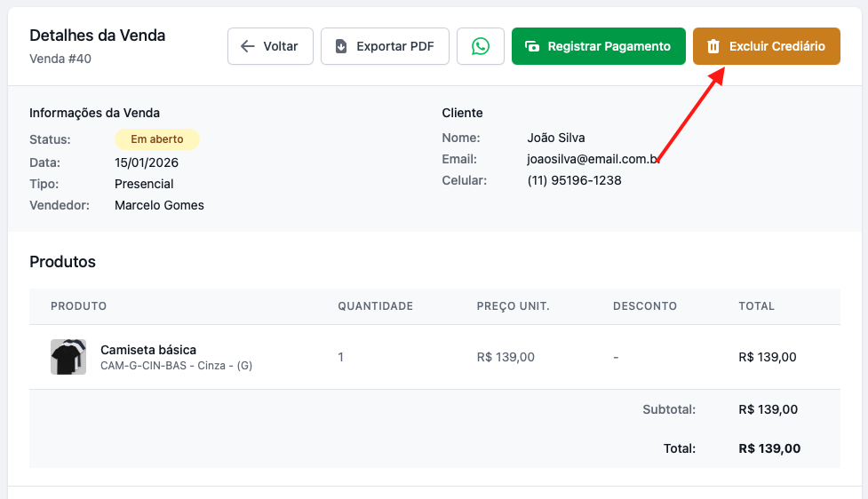
Task: Click the customer name João Silva
Action: pyautogui.click(x=555, y=138)
